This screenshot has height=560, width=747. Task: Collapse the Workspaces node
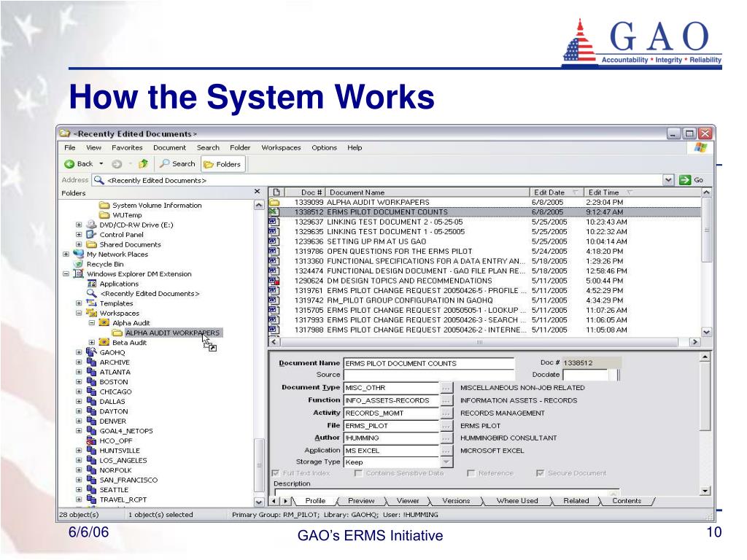click(79, 313)
